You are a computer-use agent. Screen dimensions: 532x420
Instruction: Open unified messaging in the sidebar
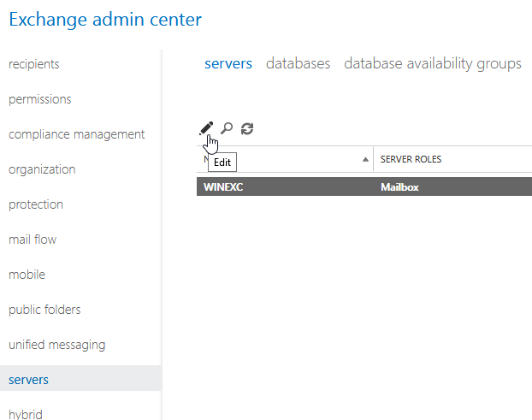57,345
